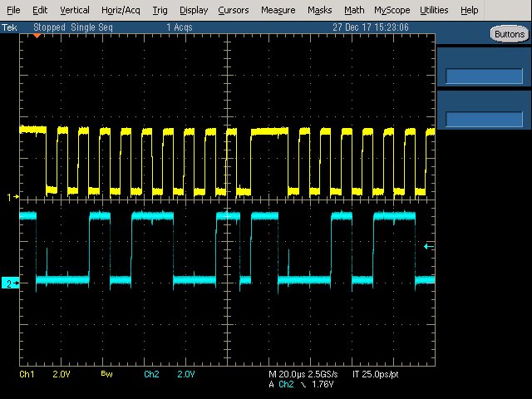Open the Vertical menu
The height and width of the screenshot is (399, 532).
pos(75,10)
